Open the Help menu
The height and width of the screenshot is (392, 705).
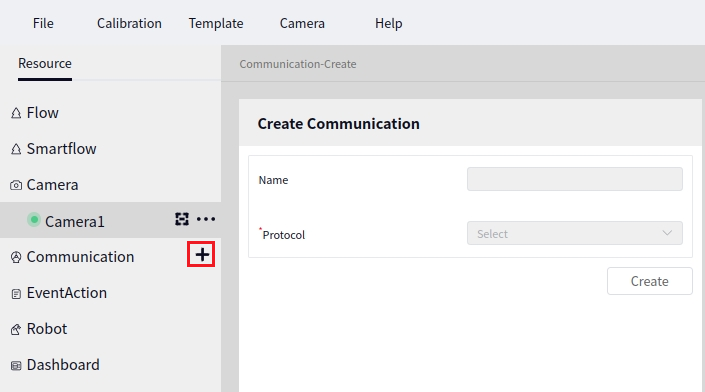tap(388, 23)
